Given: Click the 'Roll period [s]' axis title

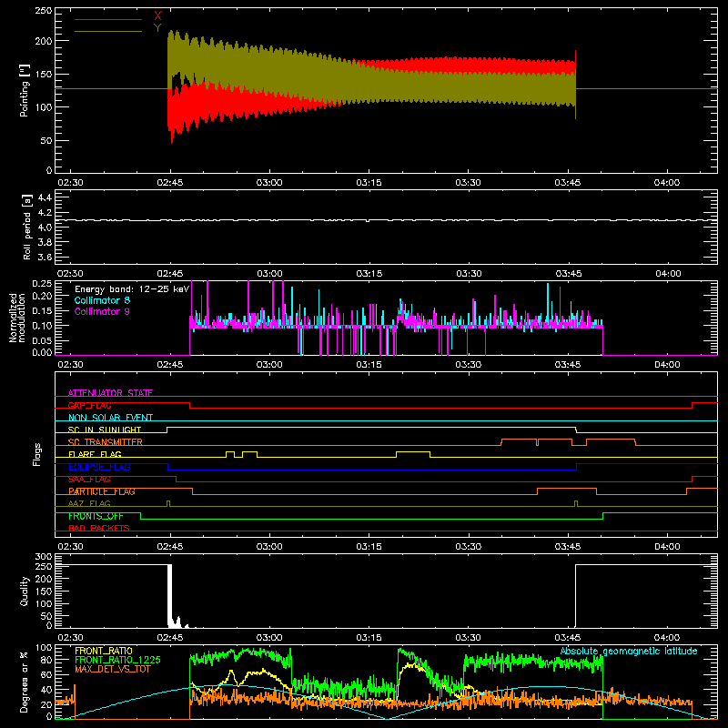Looking at the screenshot, I should tap(27, 227).
